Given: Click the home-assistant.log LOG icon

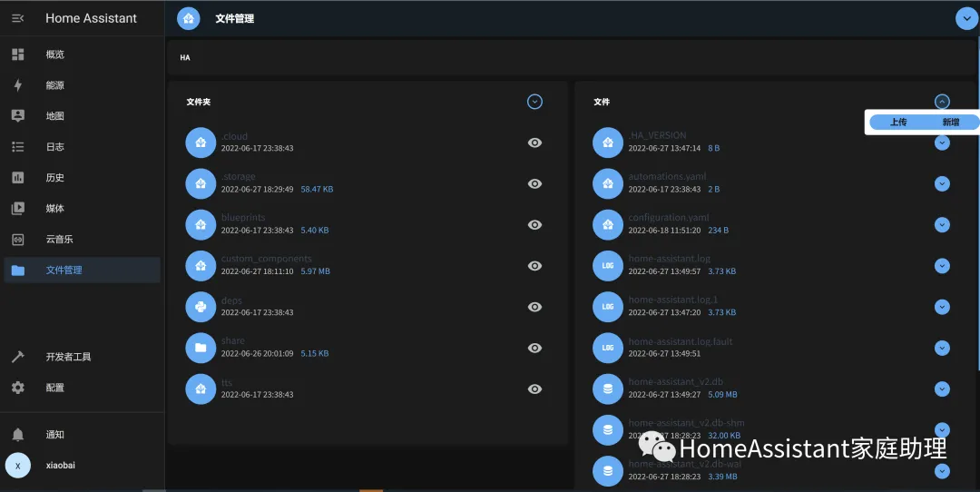Looking at the screenshot, I should [608, 266].
